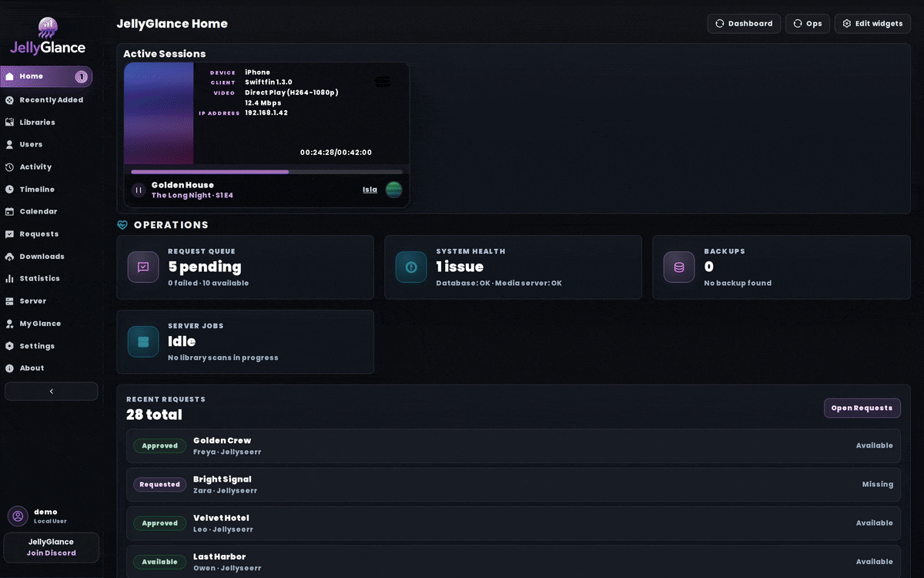This screenshot has height=578, width=924.
Task: Click the 1 issue system health text
Action: click(x=460, y=267)
